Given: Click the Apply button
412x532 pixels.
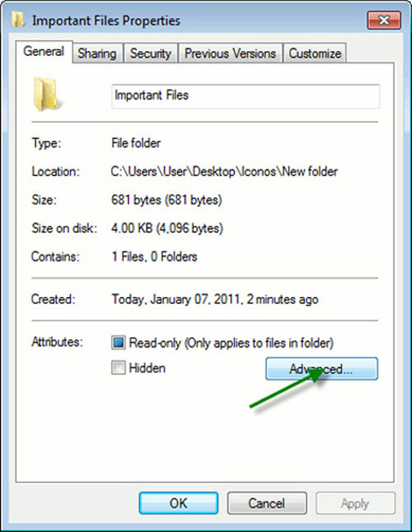Looking at the screenshot, I should pyautogui.click(x=355, y=503).
